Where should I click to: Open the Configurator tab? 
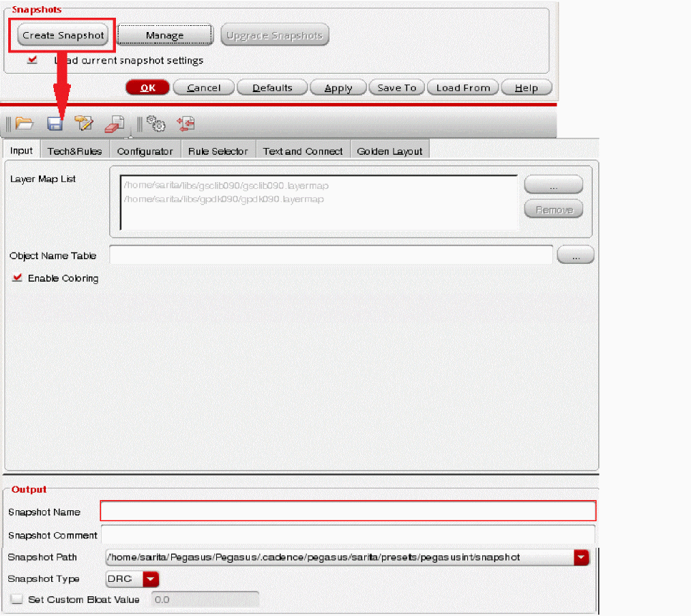tap(145, 151)
